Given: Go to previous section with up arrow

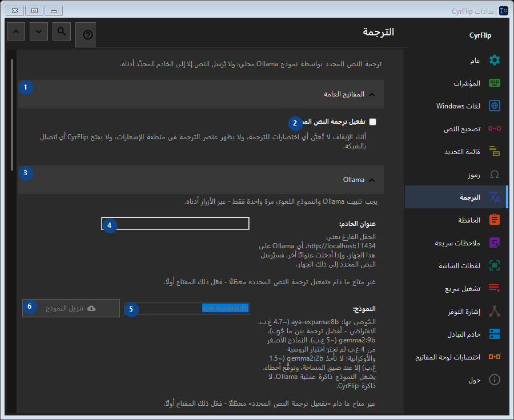Looking at the screenshot, I should click(16, 31).
